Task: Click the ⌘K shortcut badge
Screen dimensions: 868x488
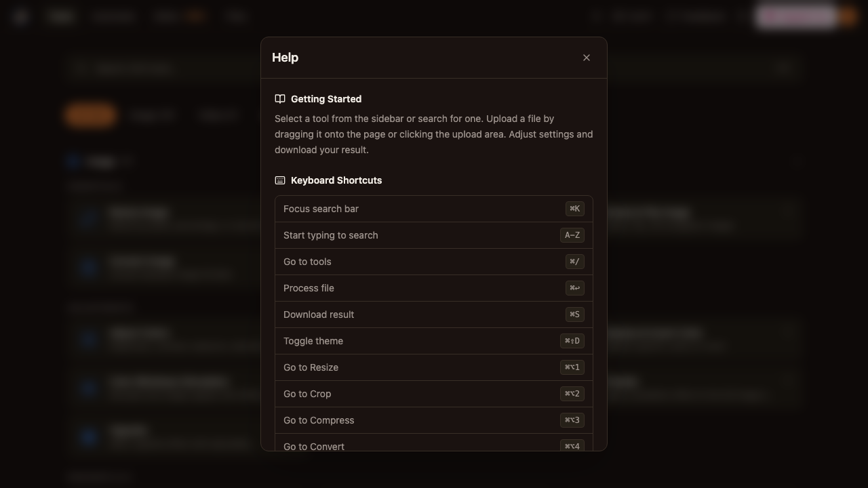Action: pos(575,209)
